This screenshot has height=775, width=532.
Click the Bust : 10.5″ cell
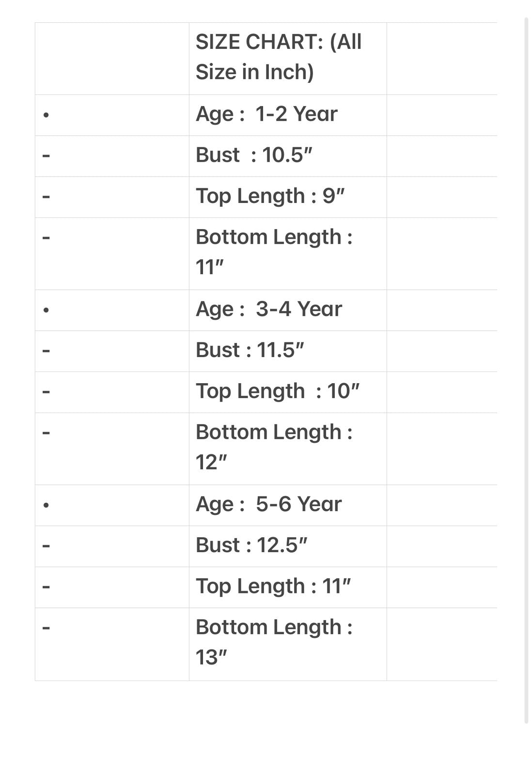coord(288,156)
